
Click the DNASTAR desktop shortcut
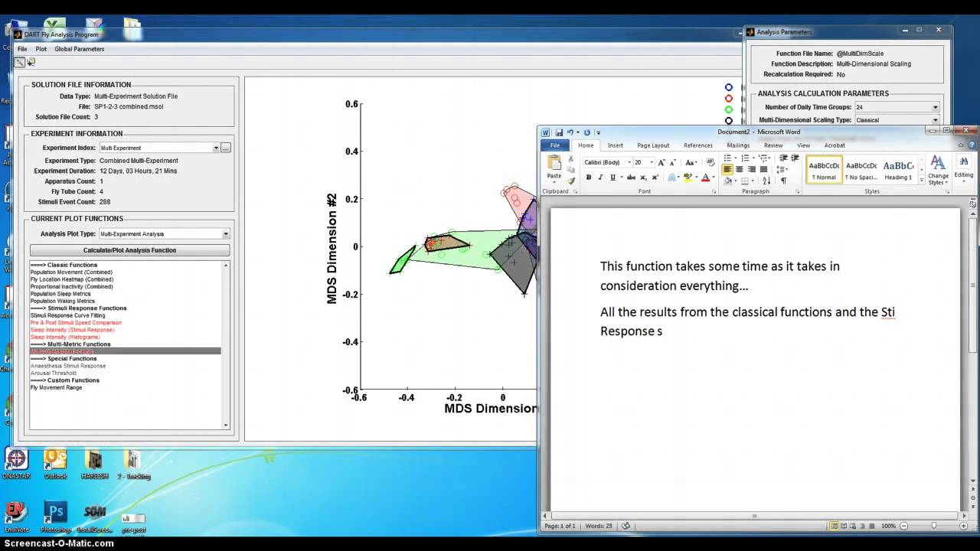pyautogui.click(x=17, y=463)
